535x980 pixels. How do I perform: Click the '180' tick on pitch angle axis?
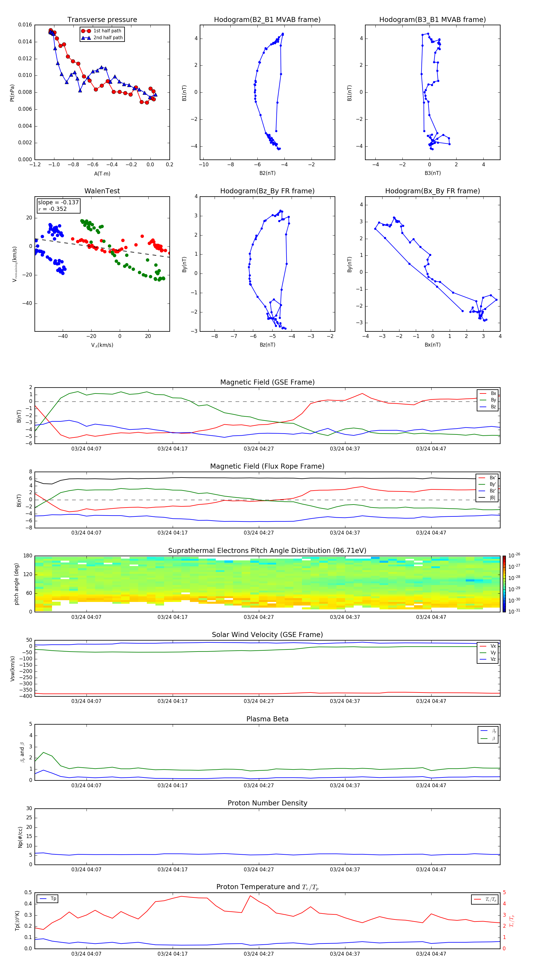28,556
